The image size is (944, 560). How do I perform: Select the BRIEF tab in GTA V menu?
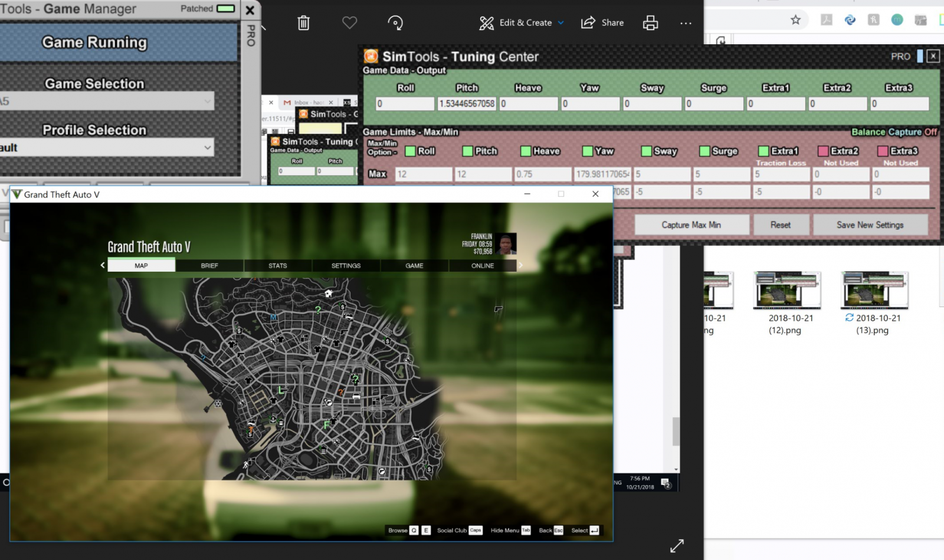(x=209, y=266)
